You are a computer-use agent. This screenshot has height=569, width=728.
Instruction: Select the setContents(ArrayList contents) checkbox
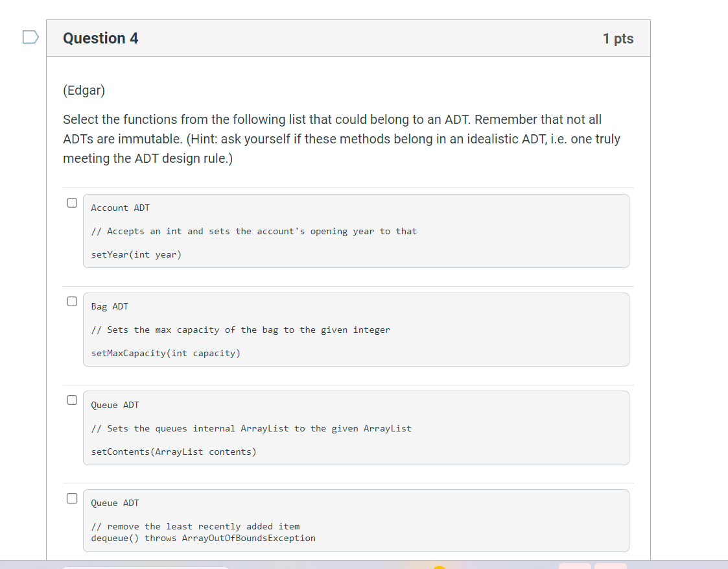[71, 400]
